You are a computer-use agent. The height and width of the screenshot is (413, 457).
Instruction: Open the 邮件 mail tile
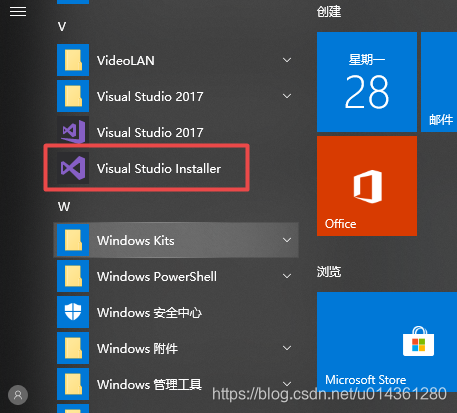pos(439,82)
